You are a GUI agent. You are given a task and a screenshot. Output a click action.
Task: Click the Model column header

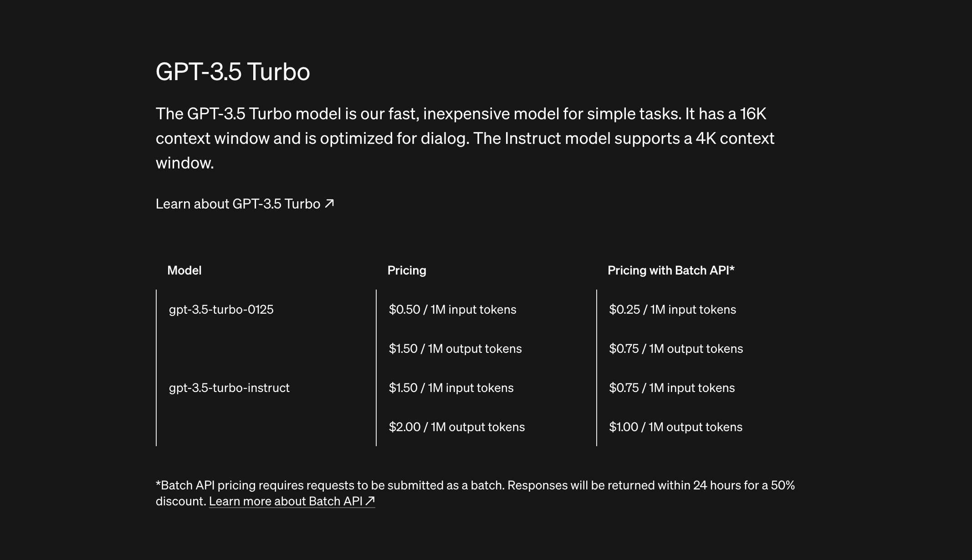[x=184, y=270]
